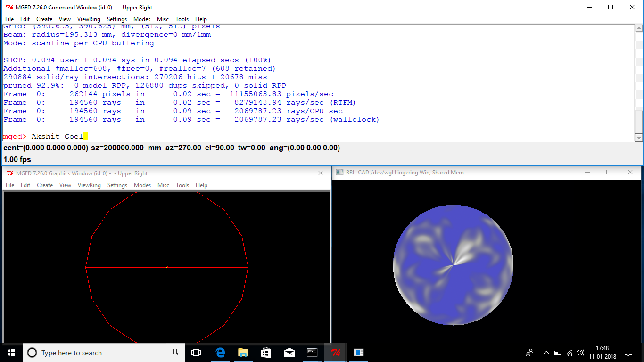Click the MGED Graphics Window title icon
Screen dimensions: 644x362
pos(9,173)
